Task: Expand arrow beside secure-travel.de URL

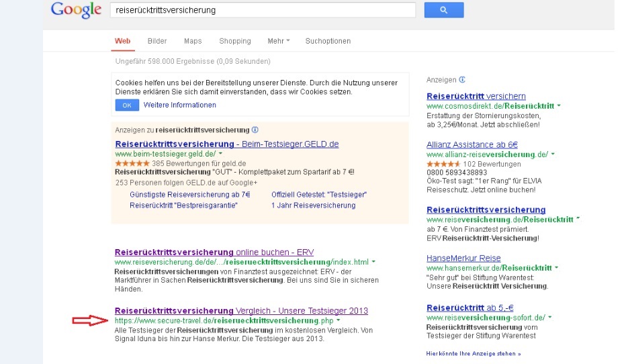Action: point(338,320)
